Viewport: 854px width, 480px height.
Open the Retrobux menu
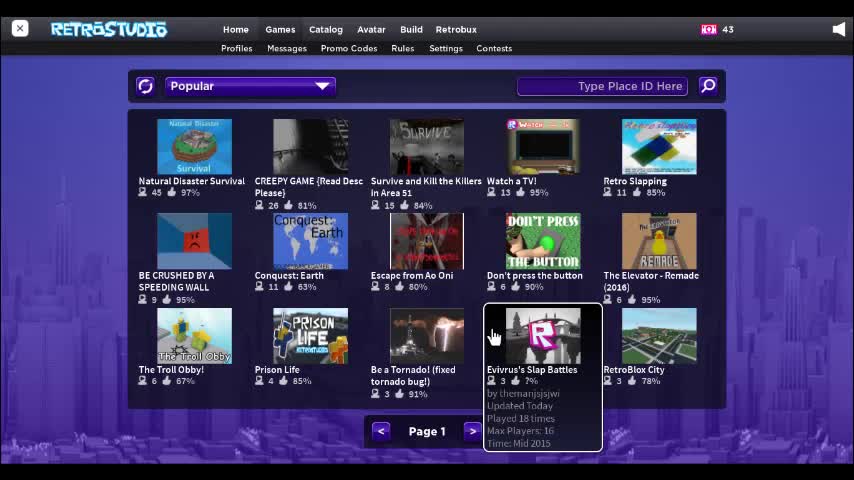coord(456,29)
